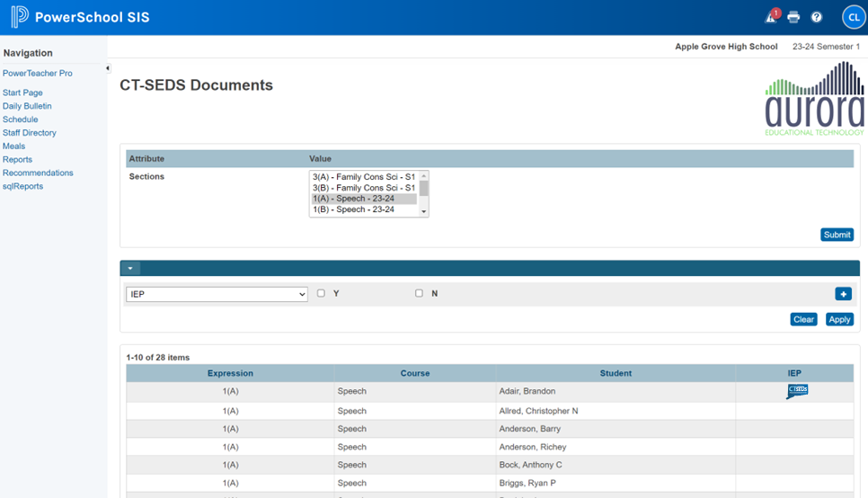Open Brandon Adair's CT-SEDS IEP document icon
868x498 pixels.
point(797,391)
